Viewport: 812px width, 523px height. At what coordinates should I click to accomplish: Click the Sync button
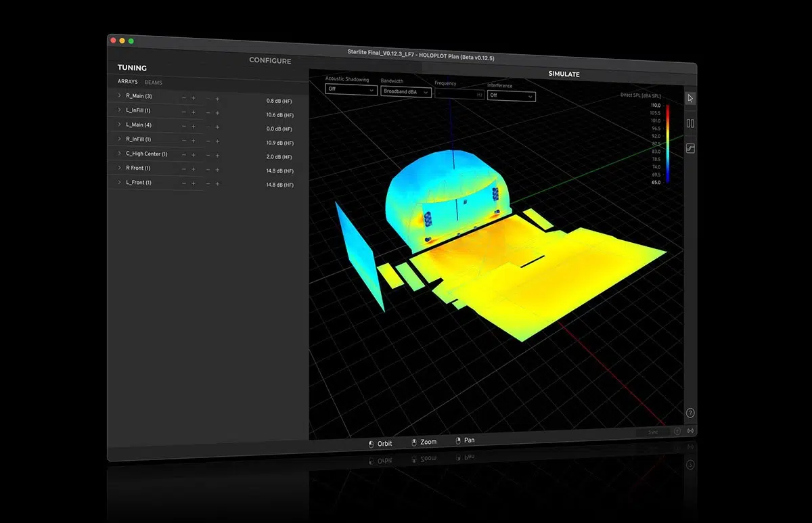point(652,431)
